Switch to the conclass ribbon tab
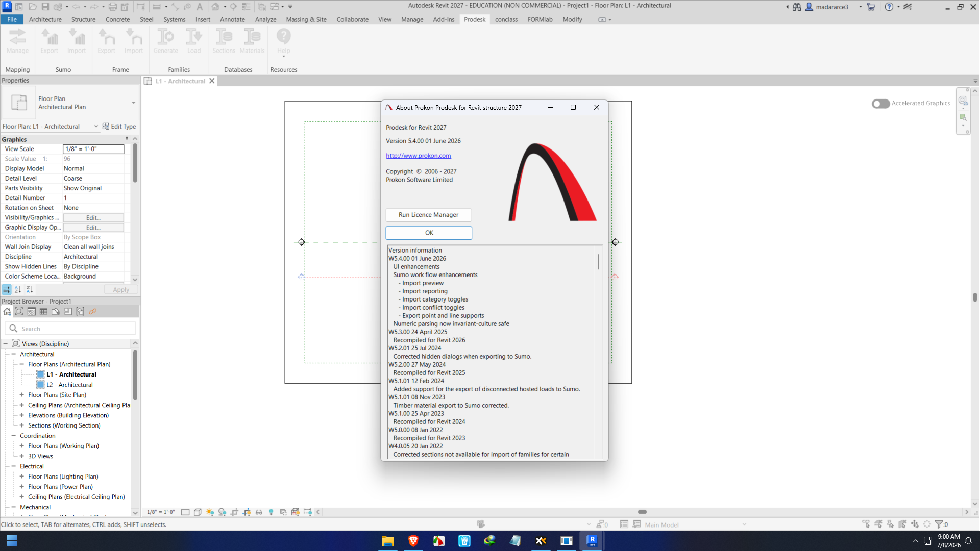The width and height of the screenshot is (980, 551). (506, 20)
